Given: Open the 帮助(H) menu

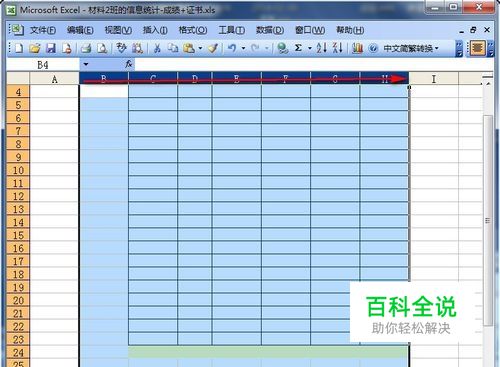Looking at the screenshot, I should pos(350,30).
